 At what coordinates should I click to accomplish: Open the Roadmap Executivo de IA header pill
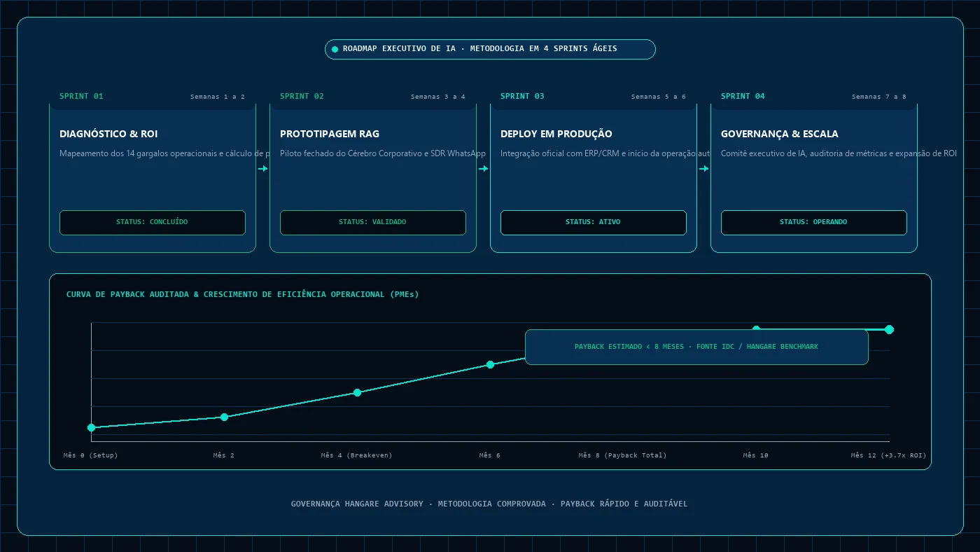(x=490, y=49)
